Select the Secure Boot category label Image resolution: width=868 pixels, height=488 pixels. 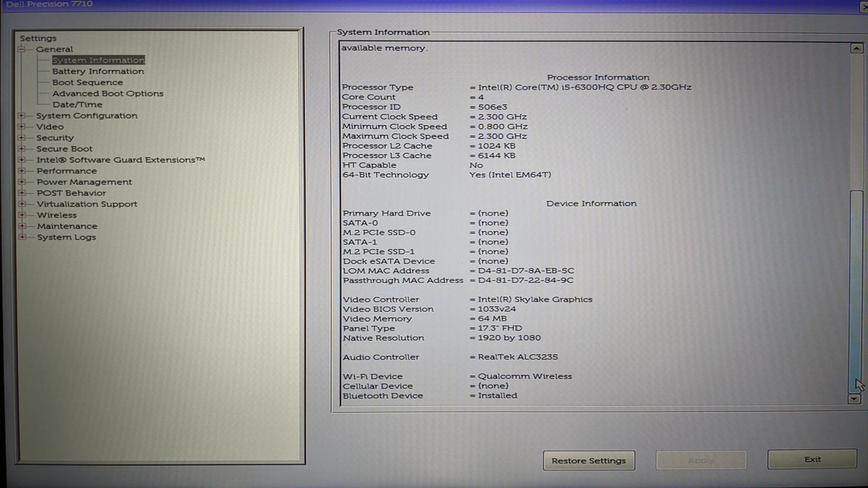[x=64, y=149]
